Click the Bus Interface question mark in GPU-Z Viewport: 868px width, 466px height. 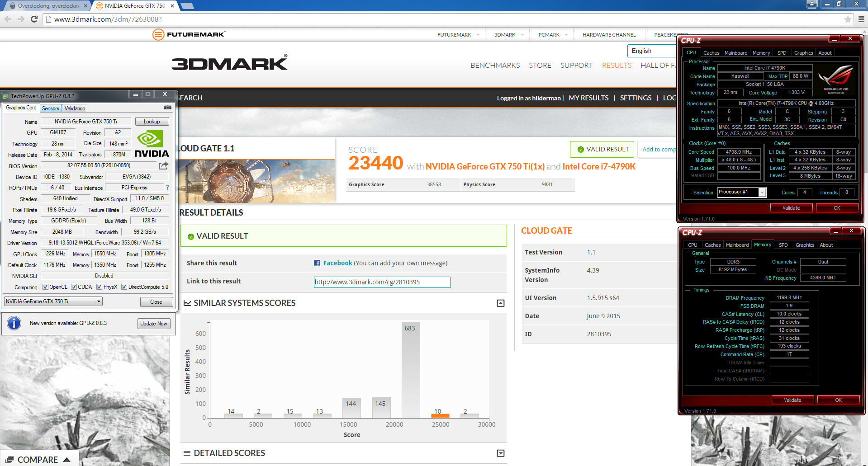(167, 188)
